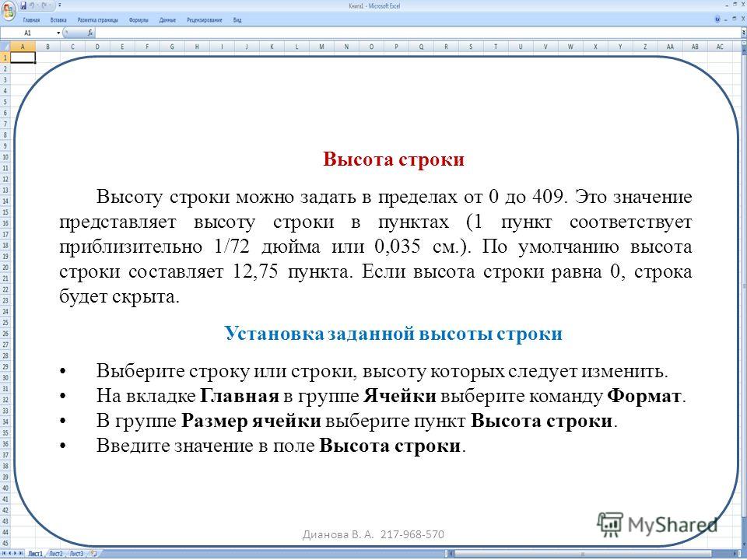Select column AC header
747x560 pixels.
click(x=719, y=47)
